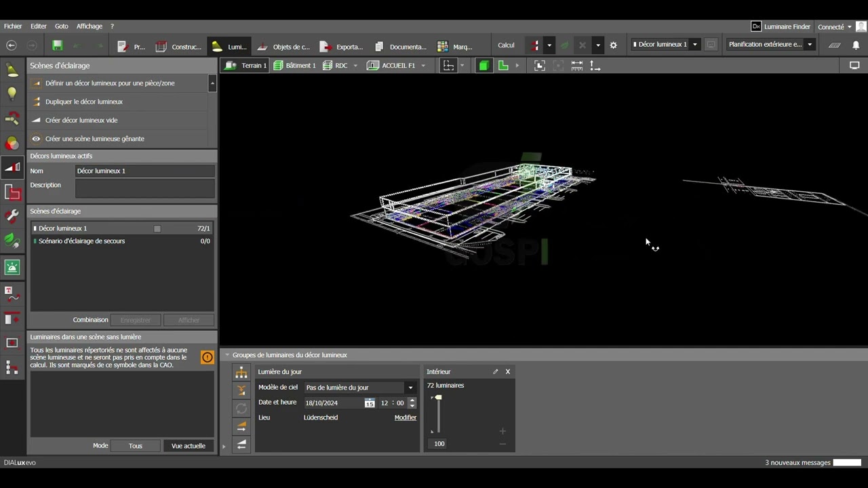Viewport: 868px width, 488px height.
Task: Open RDC storey dropdown arrow
Action: pos(355,66)
